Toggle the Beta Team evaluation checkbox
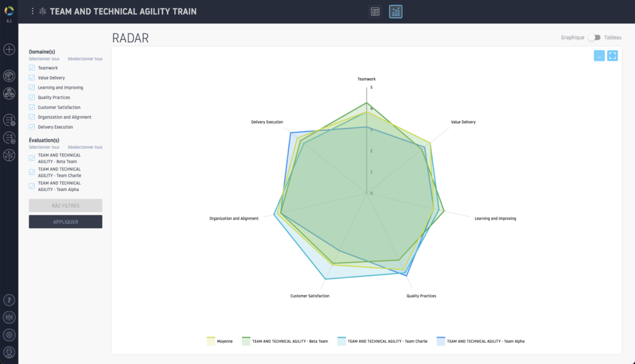The height and width of the screenshot is (364, 635). [x=32, y=158]
